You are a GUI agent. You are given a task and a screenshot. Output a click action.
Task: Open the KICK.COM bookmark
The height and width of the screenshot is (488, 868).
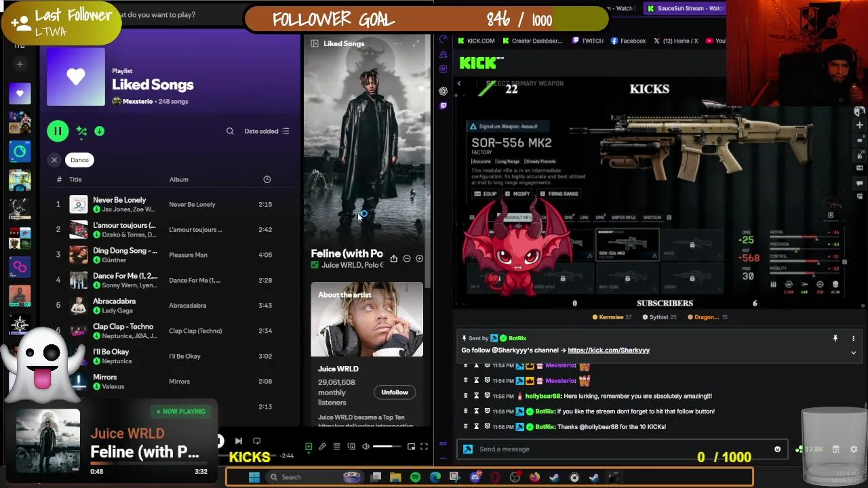[x=477, y=41]
